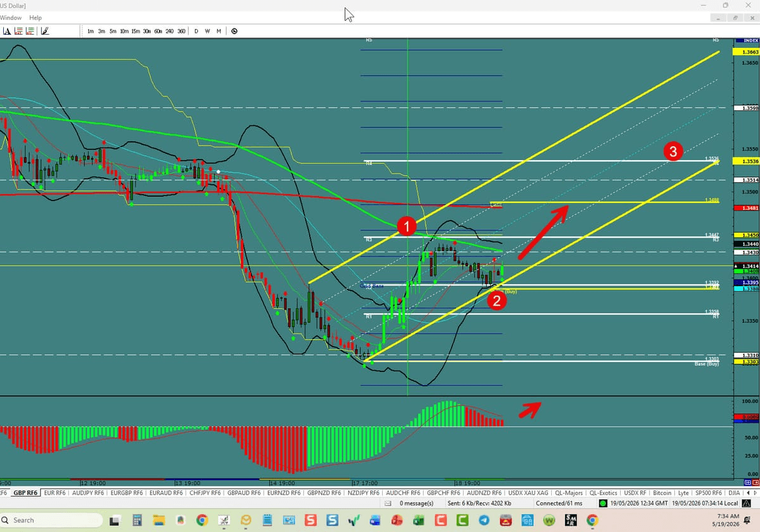The image size is (760, 532).
Task: Select the Daily (D) timeframe
Action: pyautogui.click(x=196, y=31)
